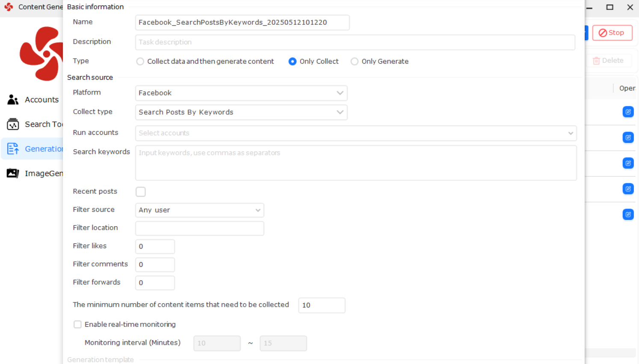Click the minimum content items field showing 10
The width and height of the screenshot is (639, 364).
tap(322, 305)
